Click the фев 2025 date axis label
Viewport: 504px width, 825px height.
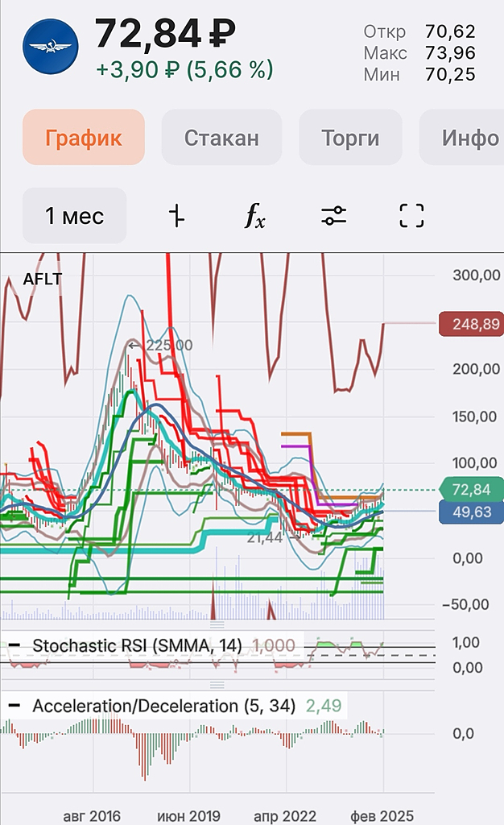click(382, 815)
